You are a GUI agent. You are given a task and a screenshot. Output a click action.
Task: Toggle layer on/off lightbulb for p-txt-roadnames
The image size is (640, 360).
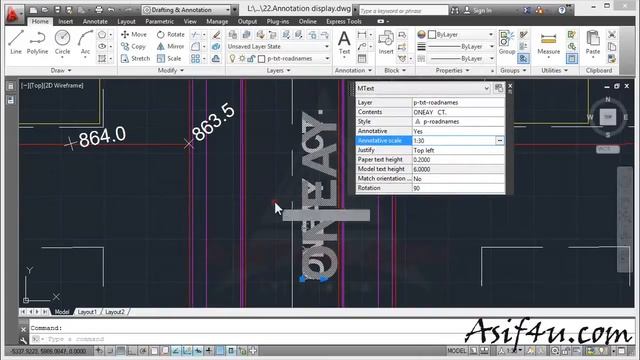pyautogui.click(x=232, y=59)
